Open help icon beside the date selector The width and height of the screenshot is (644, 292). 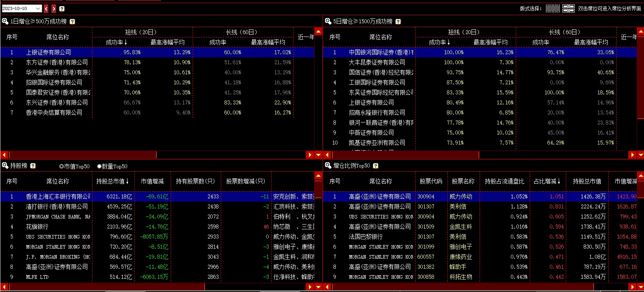point(62,8)
